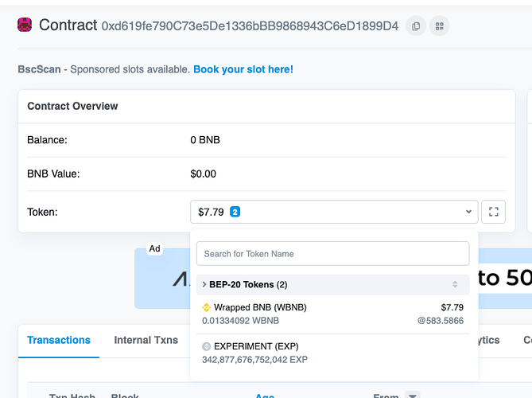Click the contract identicon avatar

coord(25,25)
